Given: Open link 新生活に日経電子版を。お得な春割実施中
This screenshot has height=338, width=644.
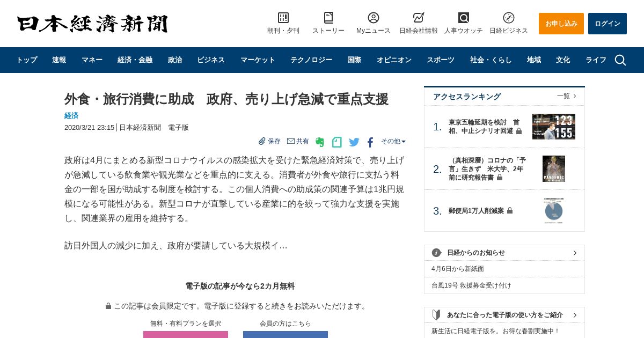Looking at the screenshot, I should (x=495, y=331).
